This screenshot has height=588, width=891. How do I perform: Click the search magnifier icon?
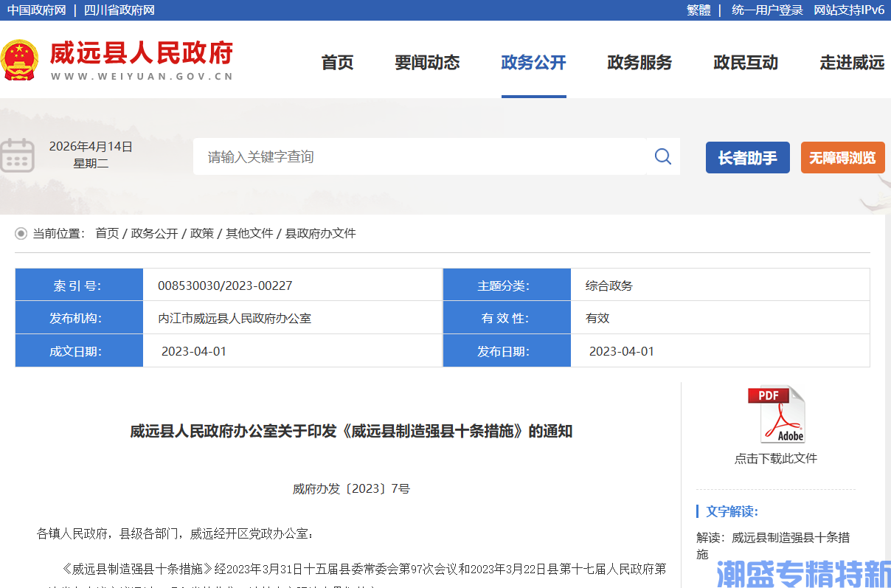coord(662,156)
